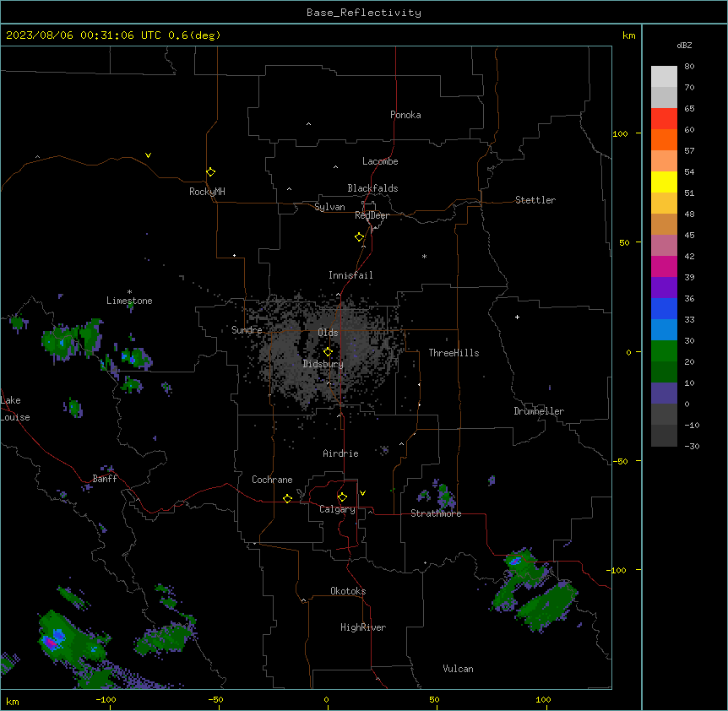This screenshot has height=711, width=728.
Task: Click the Base_Reflectivity title
Action: 364,13
